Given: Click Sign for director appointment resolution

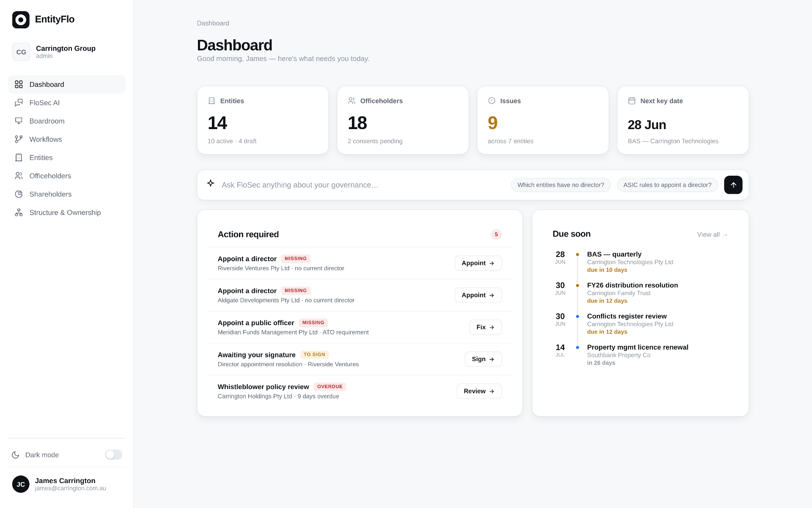Looking at the screenshot, I should click(x=483, y=359).
